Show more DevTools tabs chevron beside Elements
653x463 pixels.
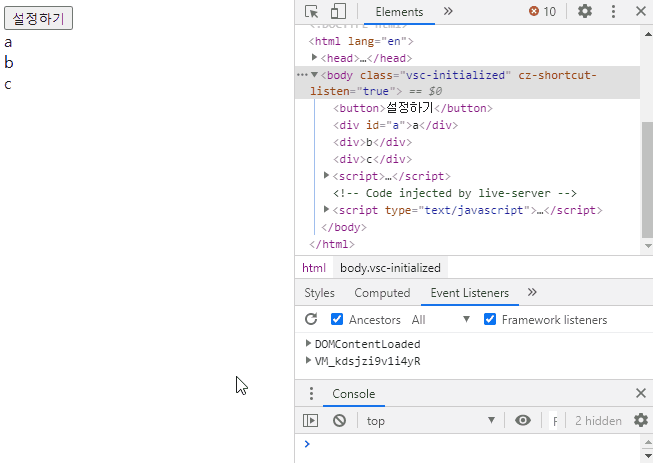point(448,11)
